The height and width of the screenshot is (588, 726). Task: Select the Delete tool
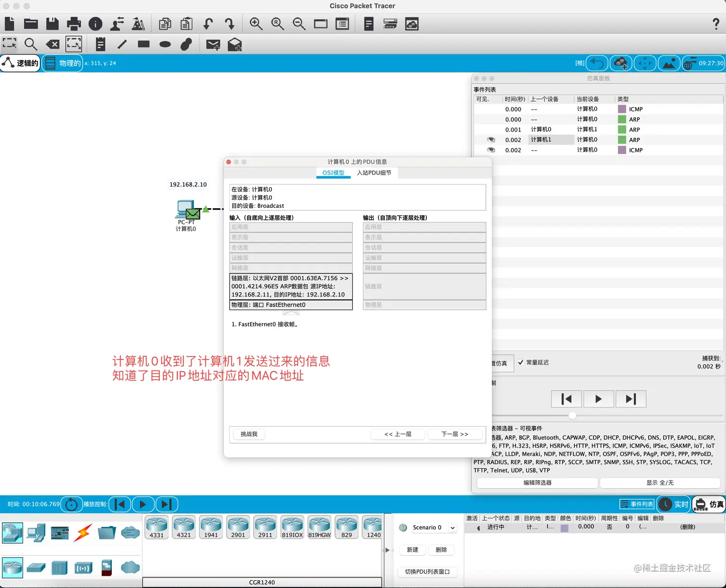(x=52, y=44)
